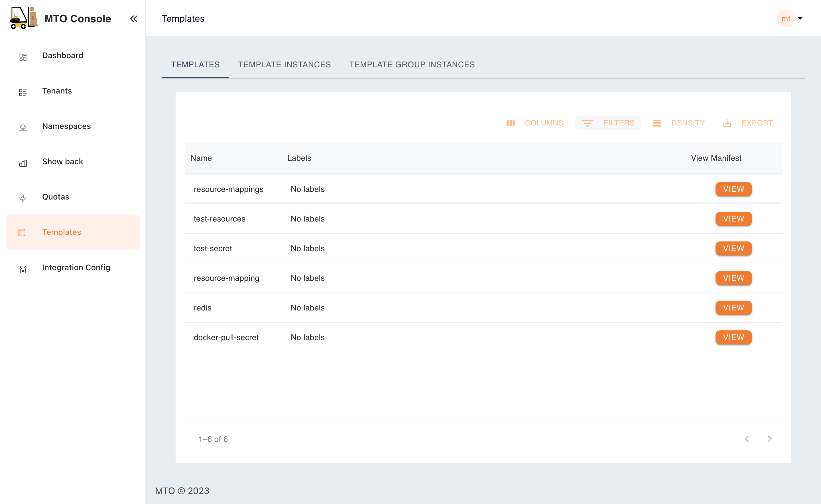Switch to Template Instances tab

pyautogui.click(x=284, y=64)
